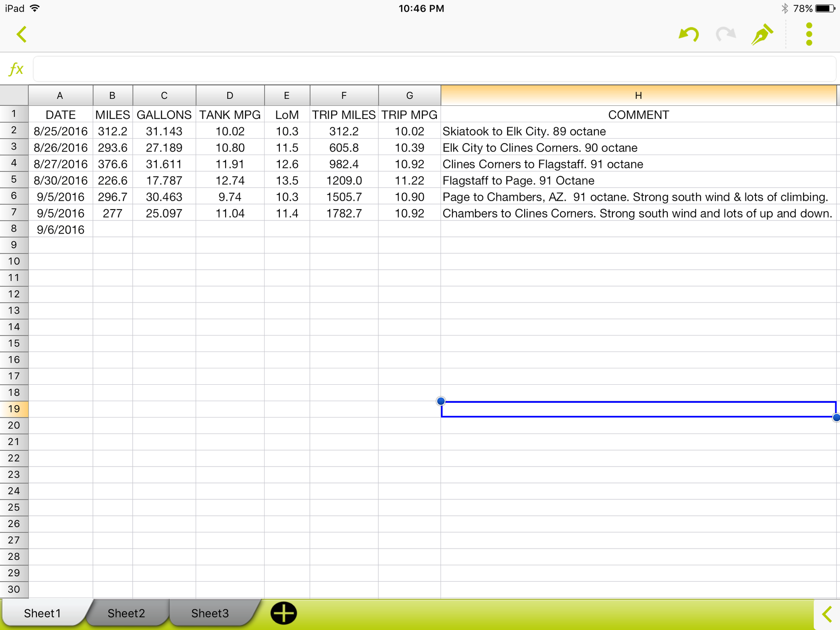Tap the fx function icon
840x630 pixels.
click(16, 69)
